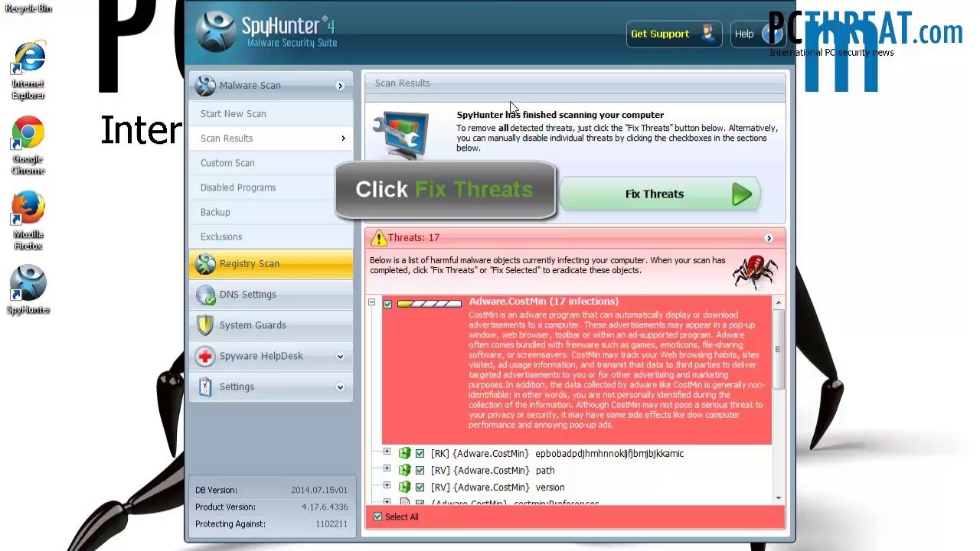Viewport: 980px width, 551px height.
Task: Click the Protecting Against count 1102211
Action: click(332, 524)
